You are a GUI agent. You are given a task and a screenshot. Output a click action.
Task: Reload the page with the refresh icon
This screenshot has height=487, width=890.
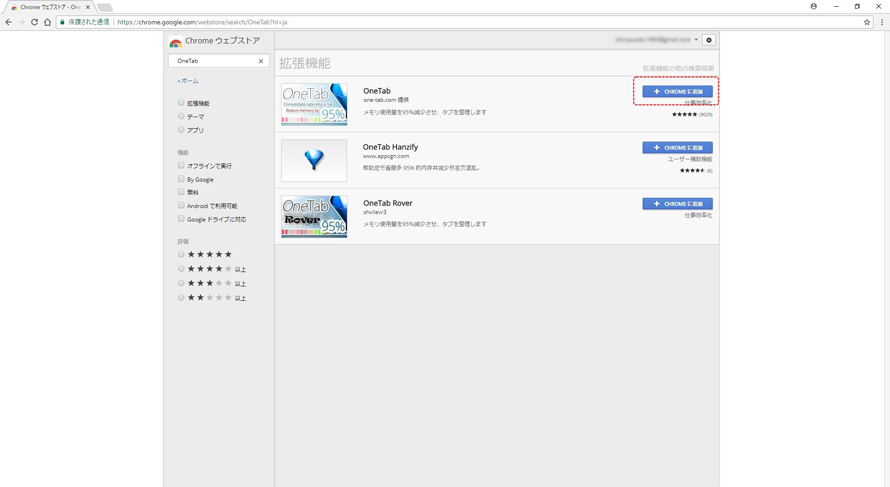point(34,22)
